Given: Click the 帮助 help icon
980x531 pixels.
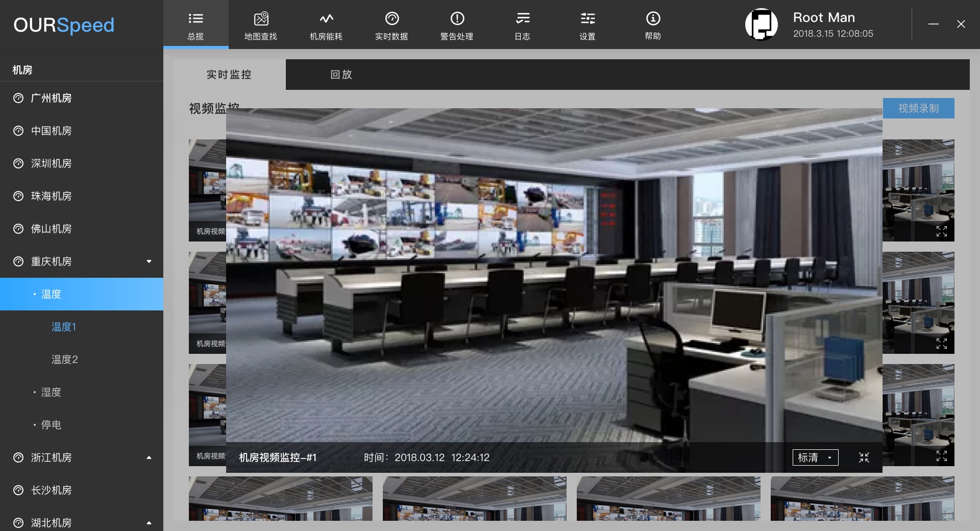Looking at the screenshot, I should pyautogui.click(x=653, y=19).
